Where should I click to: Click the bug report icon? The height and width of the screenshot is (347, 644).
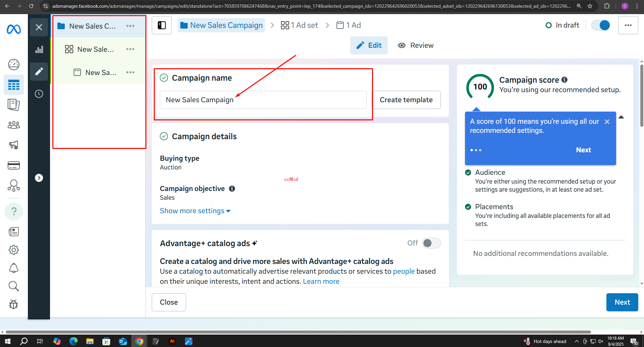[x=14, y=304]
